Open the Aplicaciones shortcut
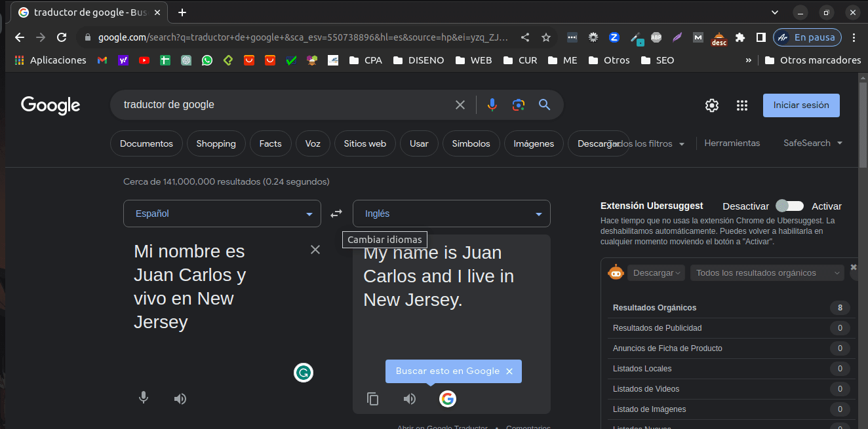 pos(50,60)
